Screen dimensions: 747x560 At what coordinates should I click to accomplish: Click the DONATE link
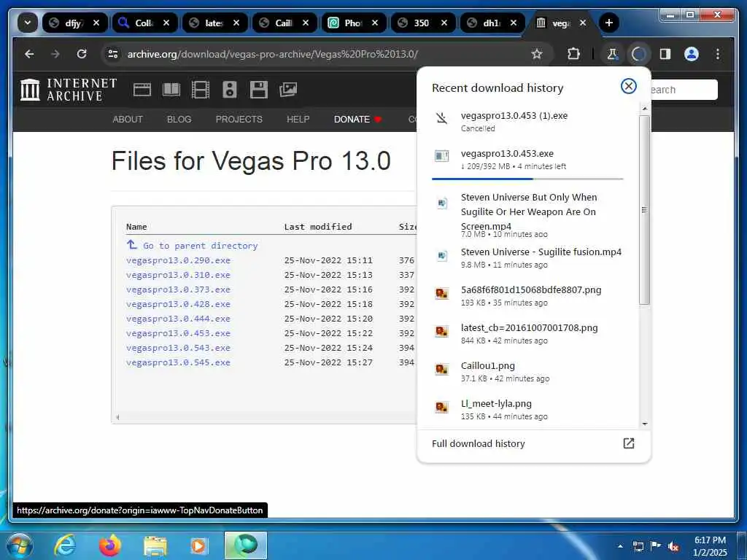(x=357, y=119)
